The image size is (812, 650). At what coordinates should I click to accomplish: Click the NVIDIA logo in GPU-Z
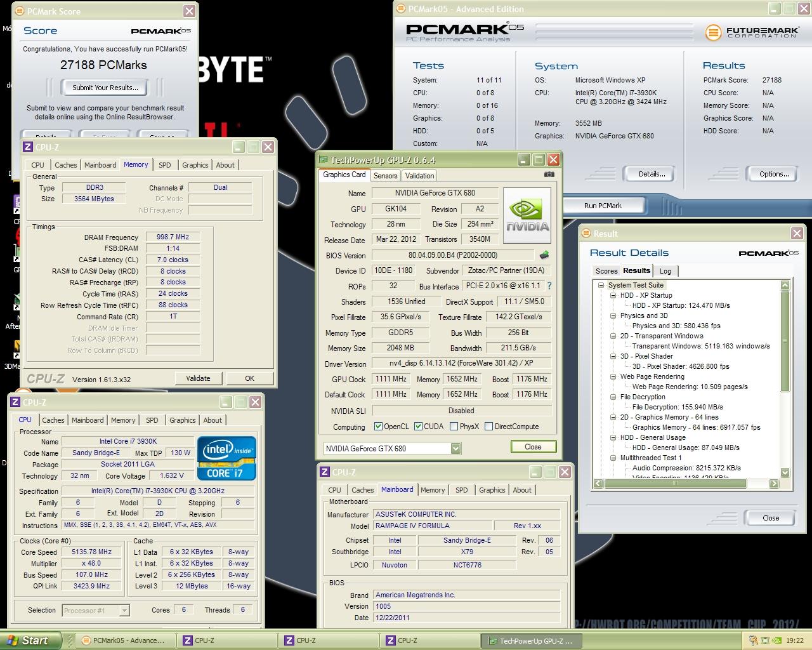pyautogui.click(x=527, y=216)
